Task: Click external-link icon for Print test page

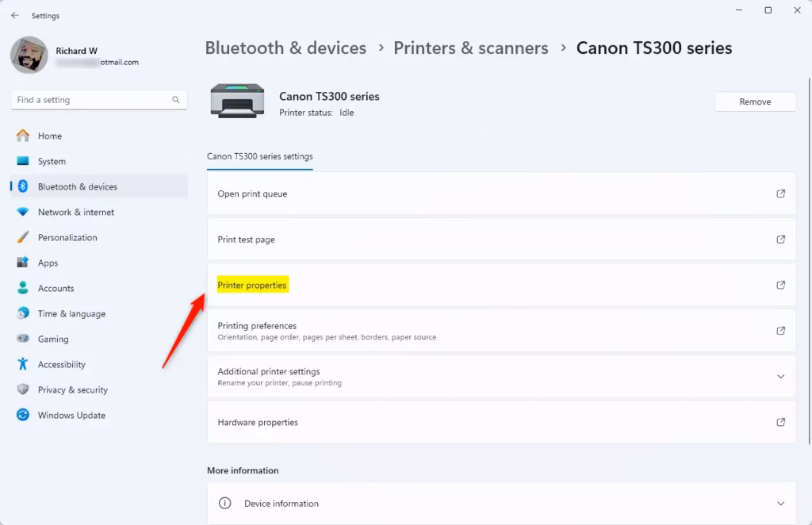Action: click(781, 240)
